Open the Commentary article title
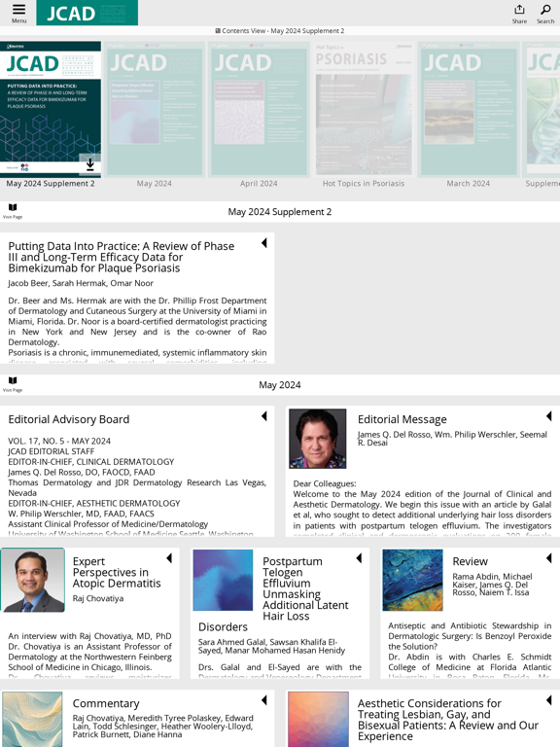The image size is (560, 747). [x=106, y=703]
